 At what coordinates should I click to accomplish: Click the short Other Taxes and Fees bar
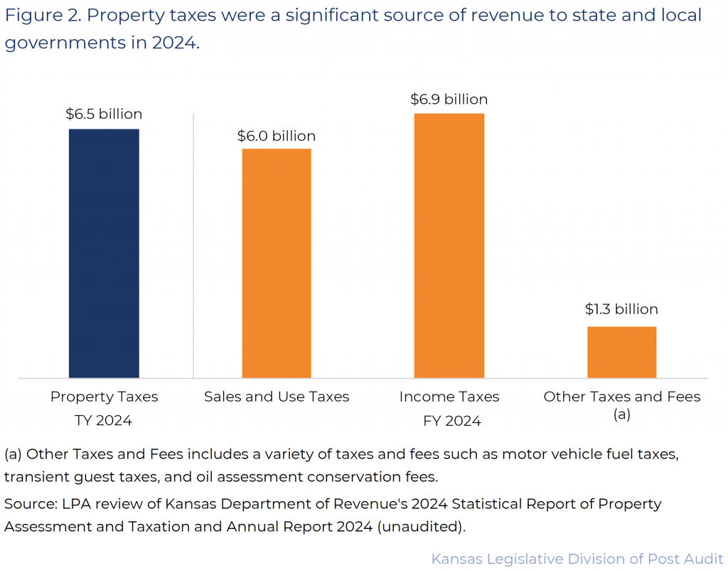621,352
